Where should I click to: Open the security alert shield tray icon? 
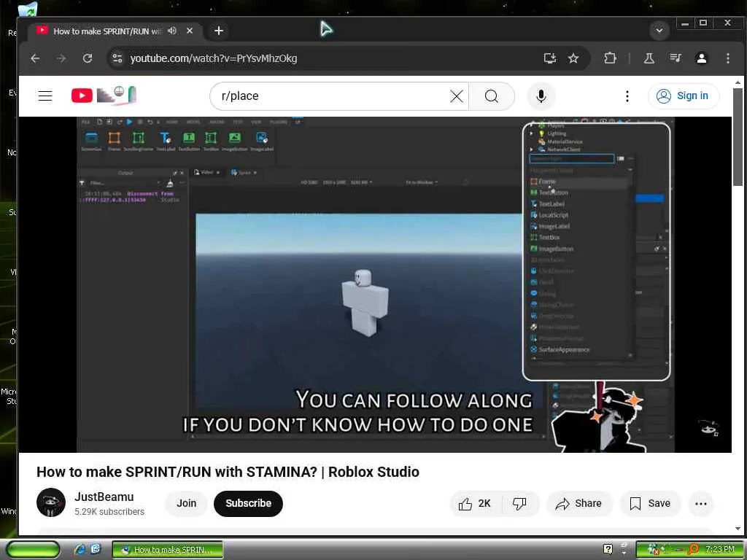(x=653, y=549)
